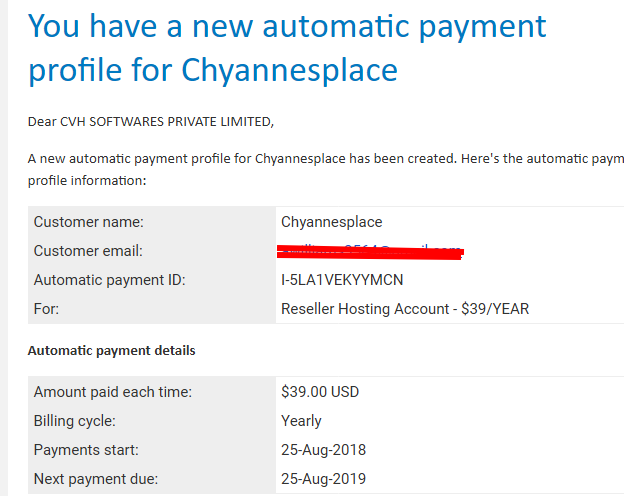Click the redacted customer email link
Screen dimensions: 624x496
click(x=370, y=252)
